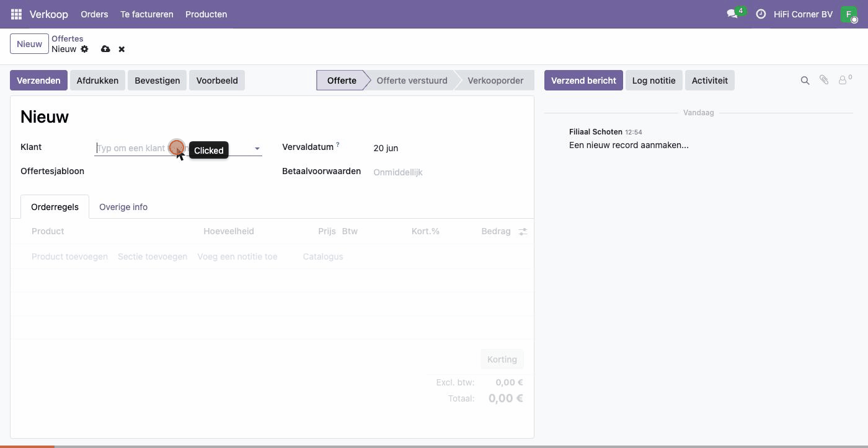Attach files via the paperclip icon
868x448 pixels.
824,80
